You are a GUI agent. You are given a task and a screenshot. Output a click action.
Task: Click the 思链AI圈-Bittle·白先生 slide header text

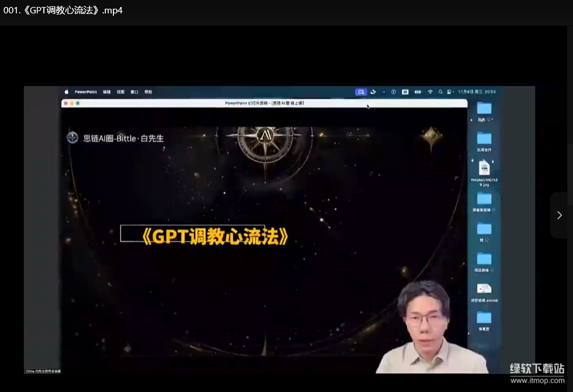[x=123, y=138]
